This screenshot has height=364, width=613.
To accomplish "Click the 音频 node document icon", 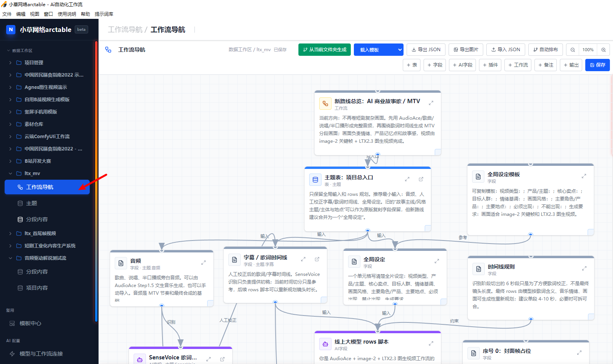I will 121,263.
